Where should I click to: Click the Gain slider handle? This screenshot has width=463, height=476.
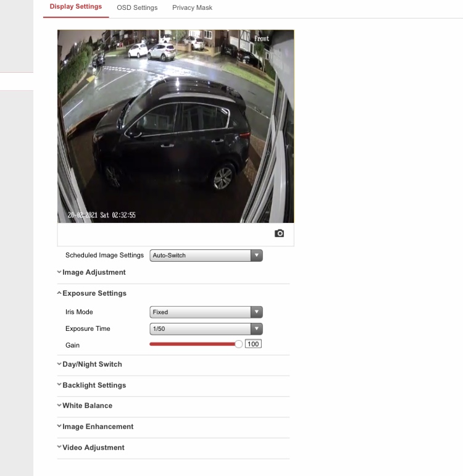point(239,344)
